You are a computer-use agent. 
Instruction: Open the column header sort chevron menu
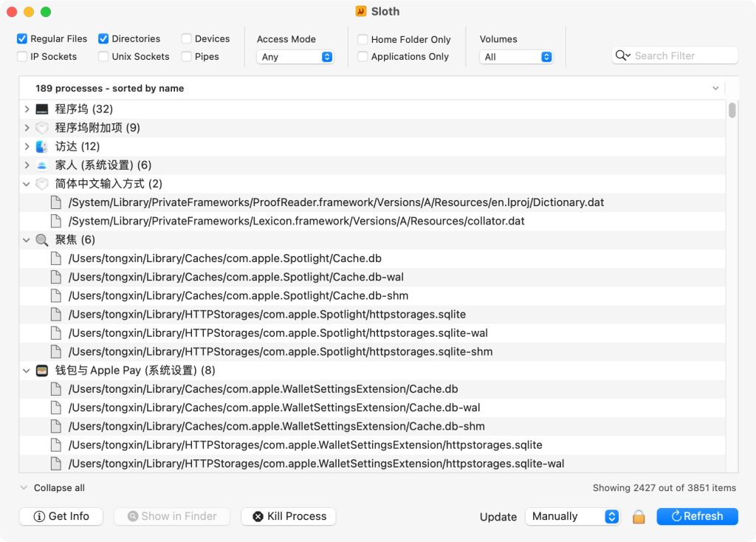pyautogui.click(x=715, y=89)
